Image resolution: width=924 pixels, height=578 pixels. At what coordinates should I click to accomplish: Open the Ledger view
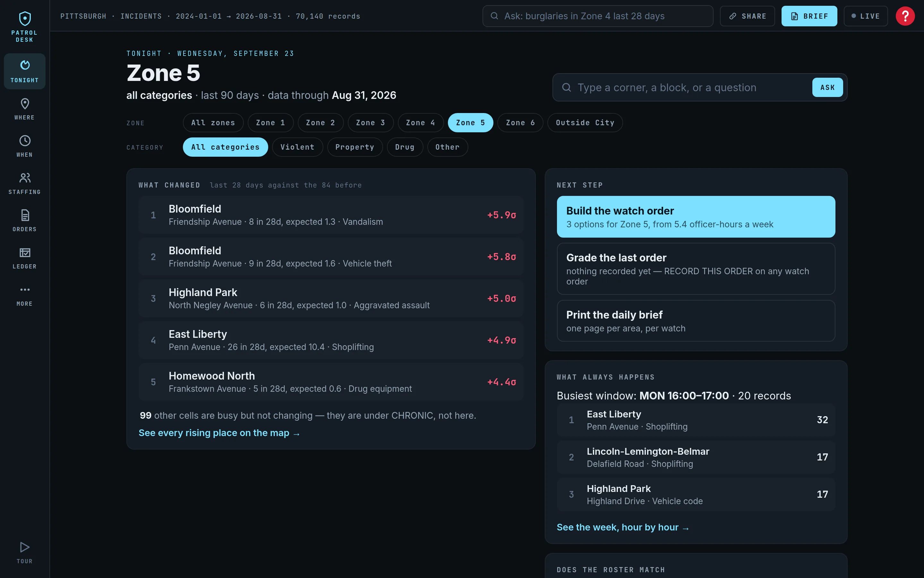pyautogui.click(x=24, y=258)
